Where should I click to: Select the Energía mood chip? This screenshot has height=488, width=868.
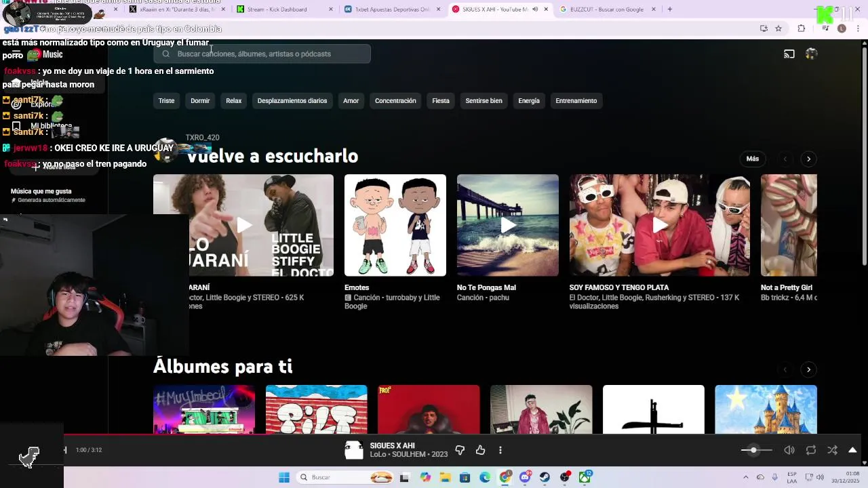click(x=529, y=101)
